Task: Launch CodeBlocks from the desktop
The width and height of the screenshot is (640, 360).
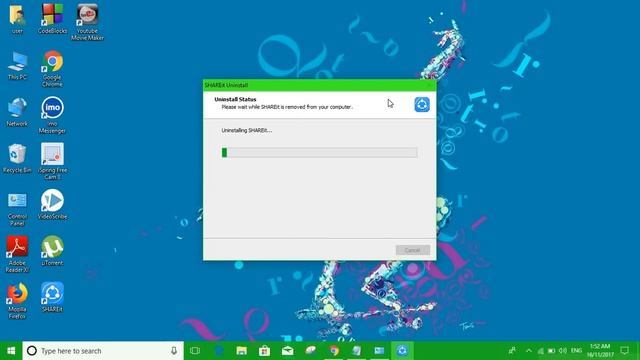Action: point(52,19)
